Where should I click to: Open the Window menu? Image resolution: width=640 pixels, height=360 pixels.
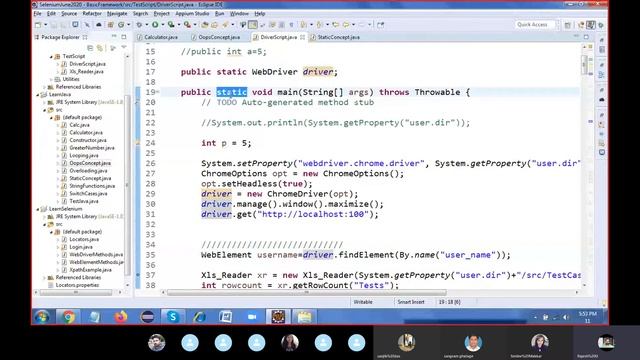click(x=239, y=13)
